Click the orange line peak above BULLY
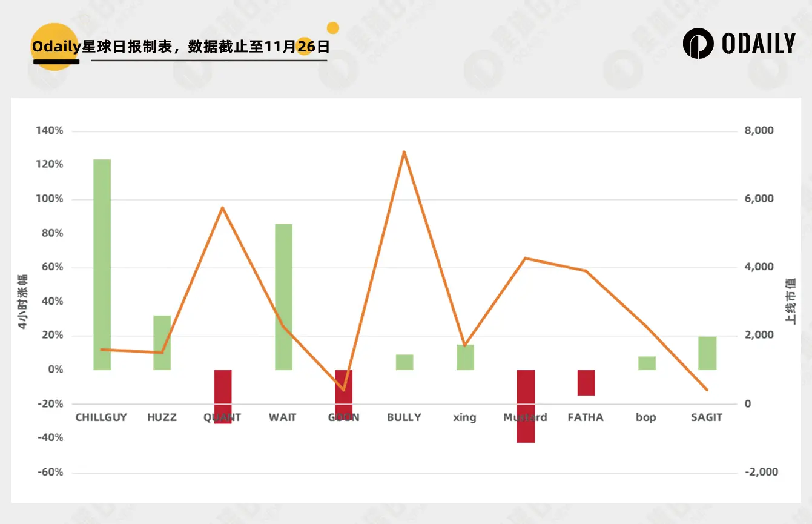The height and width of the screenshot is (524, 812). [x=403, y=151]
